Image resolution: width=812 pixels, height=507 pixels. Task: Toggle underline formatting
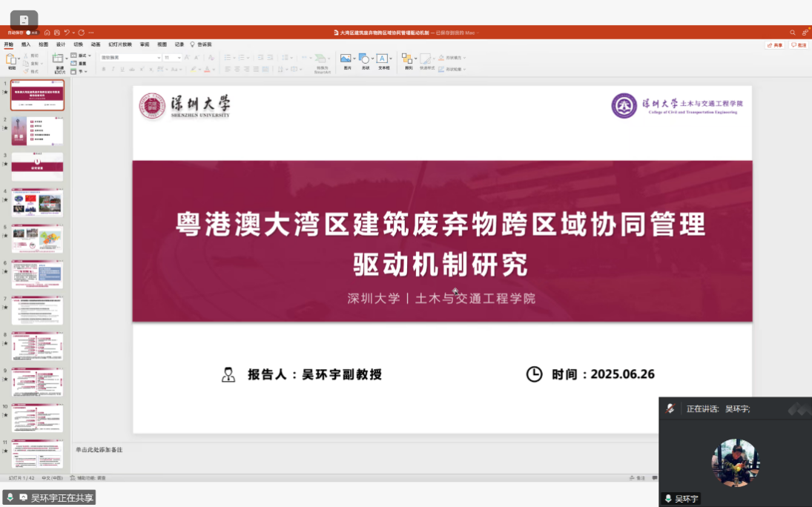122,70
